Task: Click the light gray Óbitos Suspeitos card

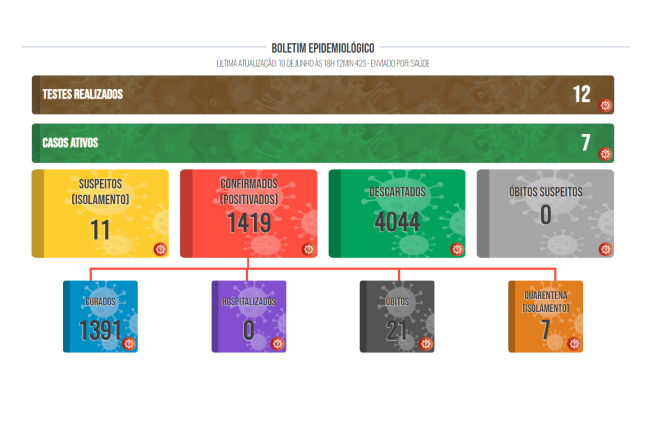Action: pos(545,214)
